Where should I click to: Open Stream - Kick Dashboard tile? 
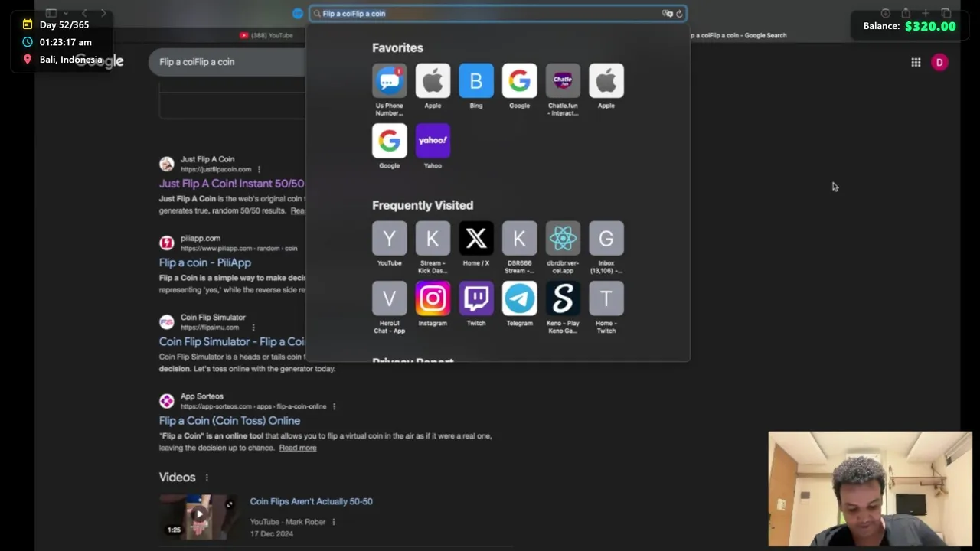coord(433,238)
